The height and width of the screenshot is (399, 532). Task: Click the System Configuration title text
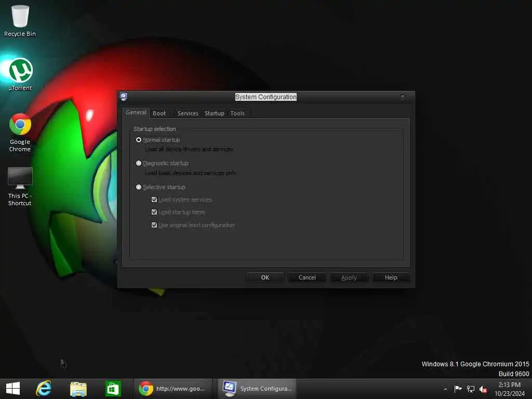[265, 97]
